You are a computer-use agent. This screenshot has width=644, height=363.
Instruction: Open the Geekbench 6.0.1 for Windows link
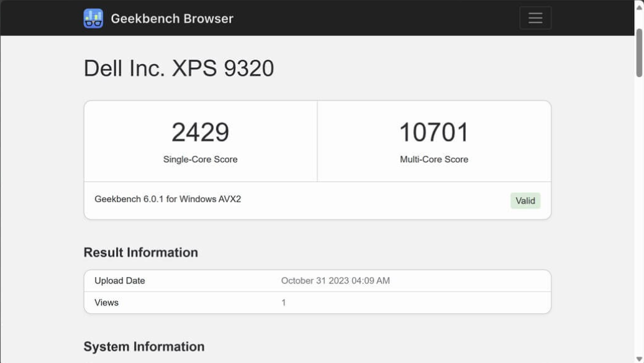[167, 200]
